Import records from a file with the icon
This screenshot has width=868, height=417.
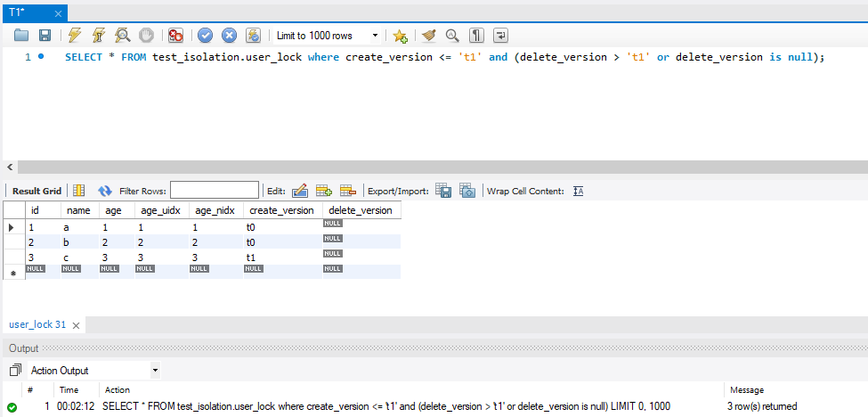[x=467, y=191]
